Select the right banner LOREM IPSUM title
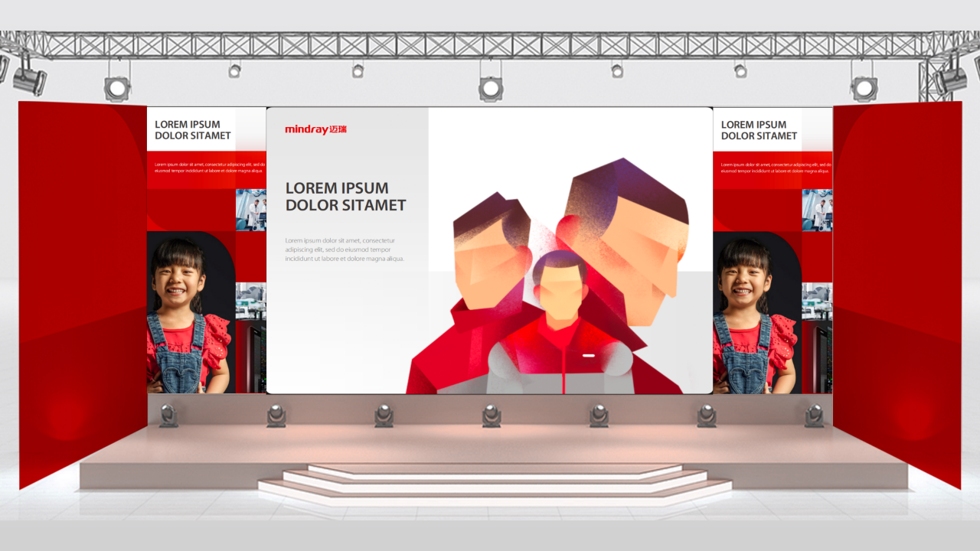 click(759, 130)
